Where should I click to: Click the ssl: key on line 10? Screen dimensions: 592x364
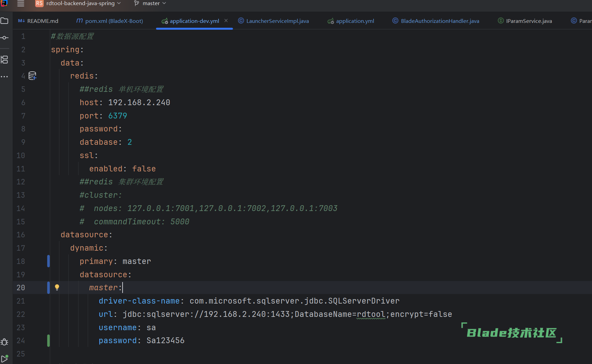89,155
